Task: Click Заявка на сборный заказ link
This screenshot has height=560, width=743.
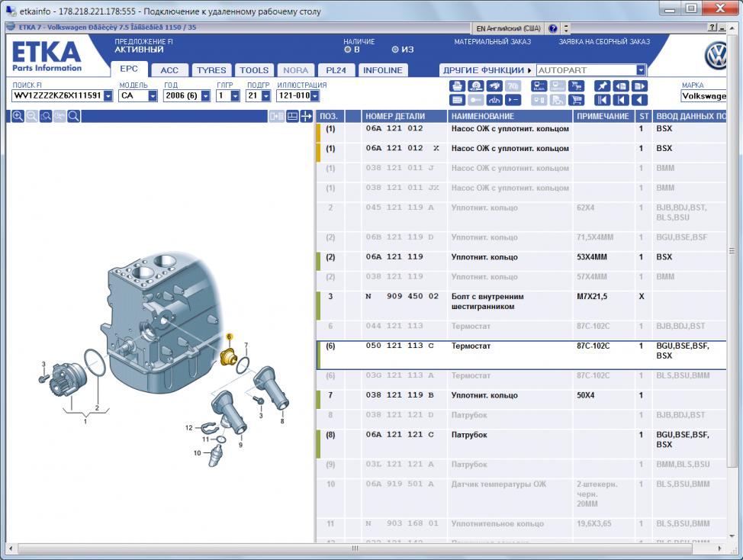Action: pyautogui.click(x=604, y=42)
